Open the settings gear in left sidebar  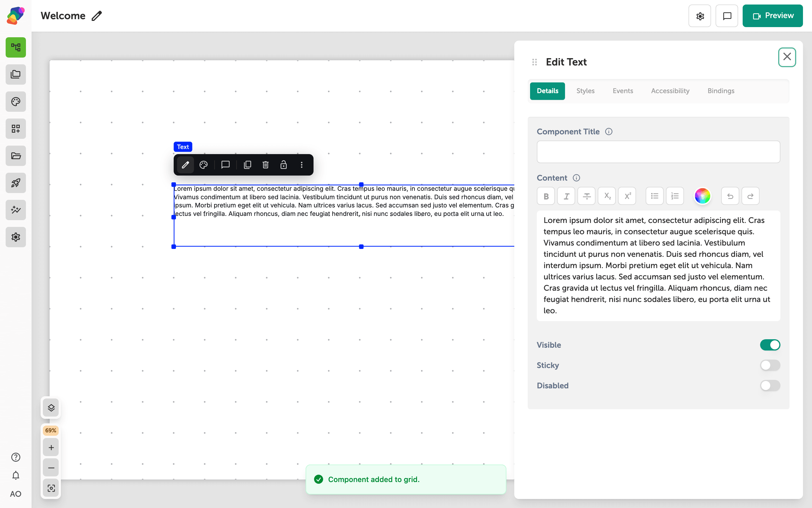pyautogui.click(x=16, y=237)
